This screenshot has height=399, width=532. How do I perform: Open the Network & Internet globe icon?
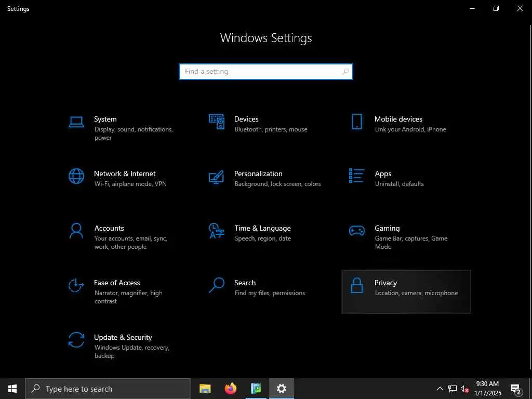point(76,176)
